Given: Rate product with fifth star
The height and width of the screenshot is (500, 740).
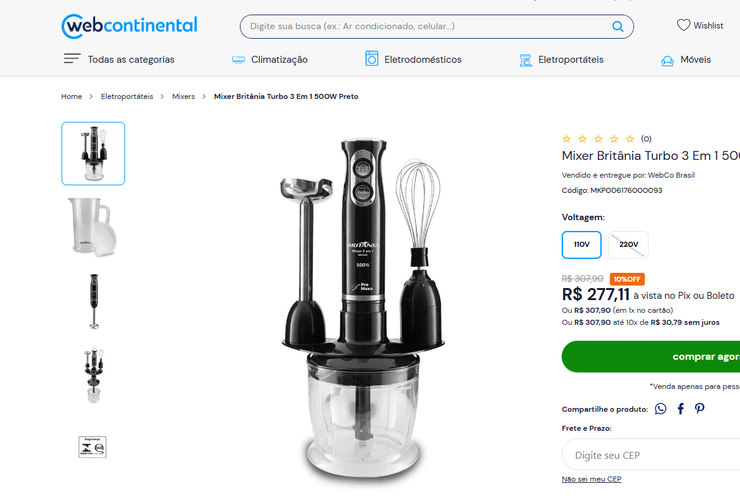Looking at the screenshot, I should [630, 139].
